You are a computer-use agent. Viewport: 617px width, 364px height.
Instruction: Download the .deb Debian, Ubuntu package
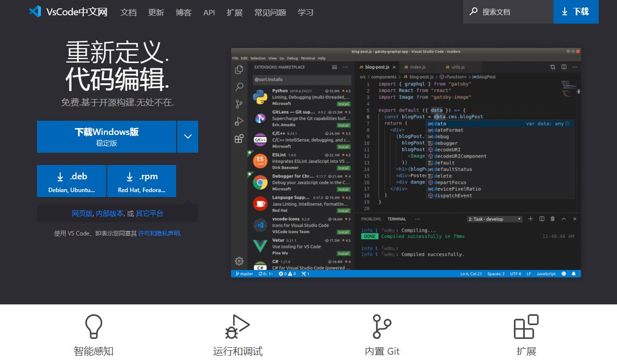72,181
